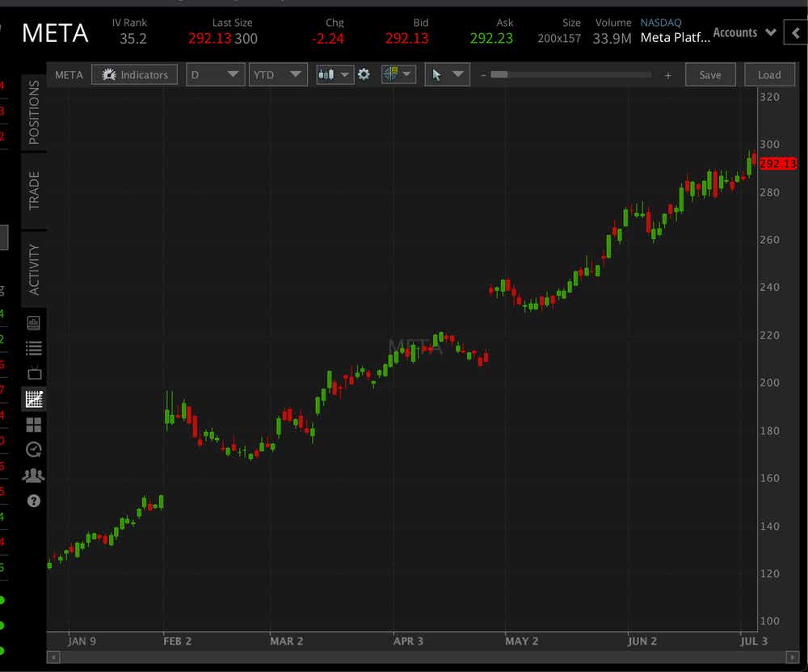
Task: Switch to the ACTIVITY tab
Action: (x=34, y=269)
